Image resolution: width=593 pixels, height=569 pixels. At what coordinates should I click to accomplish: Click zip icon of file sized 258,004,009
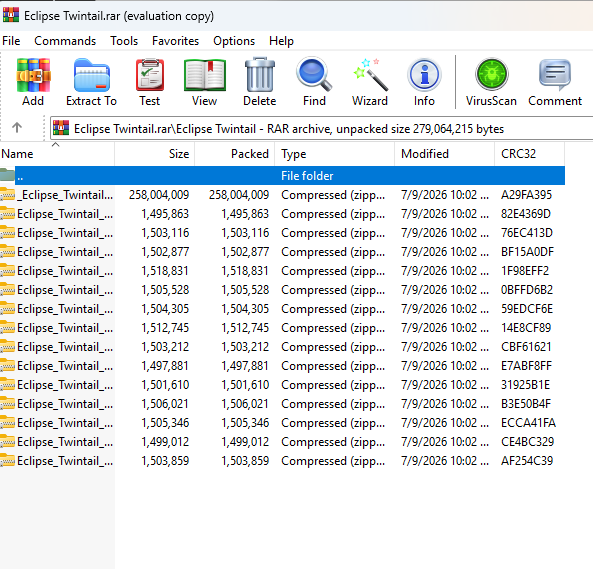coord(7,194)
